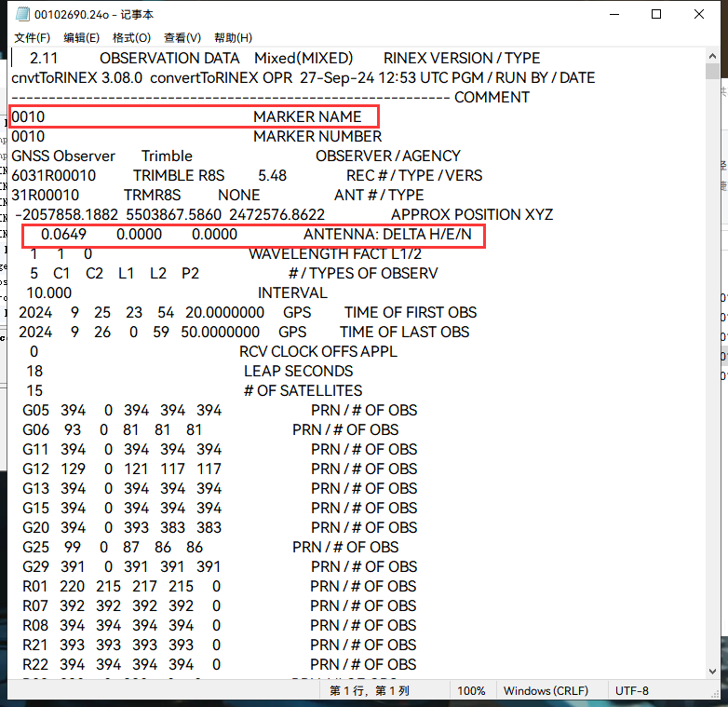Click the G15 satellite row
The height and width of the screenshot is (707, 728).
pos(220,508)
